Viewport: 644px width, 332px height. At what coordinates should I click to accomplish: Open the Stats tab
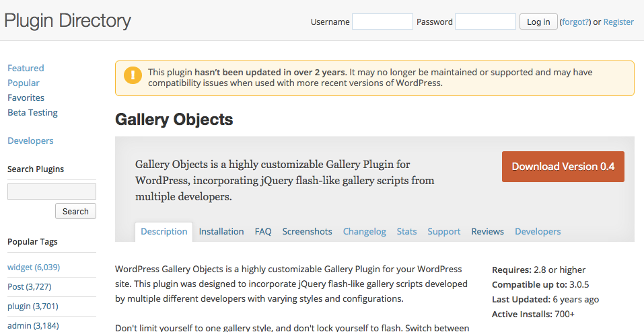[x=406, y=231]
